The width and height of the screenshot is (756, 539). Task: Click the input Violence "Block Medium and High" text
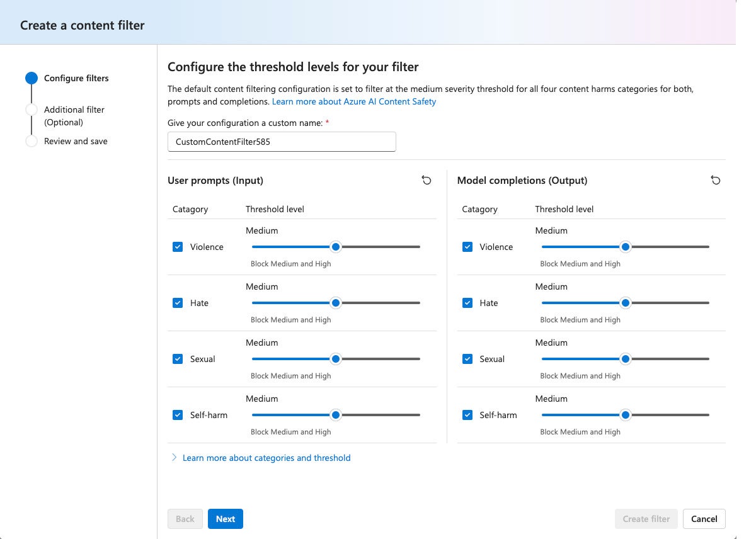(x=291, y=264)
